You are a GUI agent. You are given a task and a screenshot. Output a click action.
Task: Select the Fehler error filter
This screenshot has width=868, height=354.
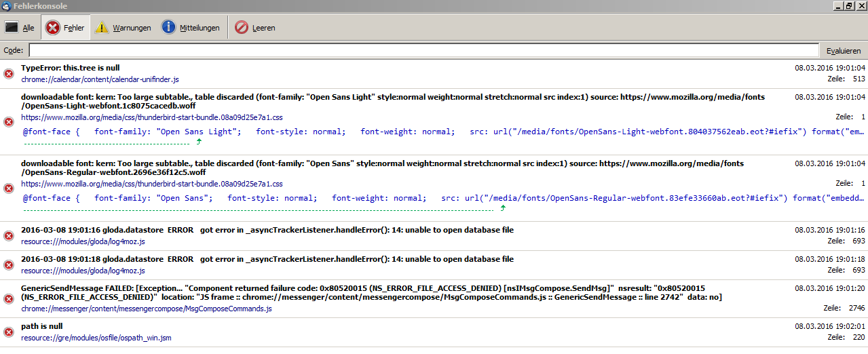(x=65, y=28)
